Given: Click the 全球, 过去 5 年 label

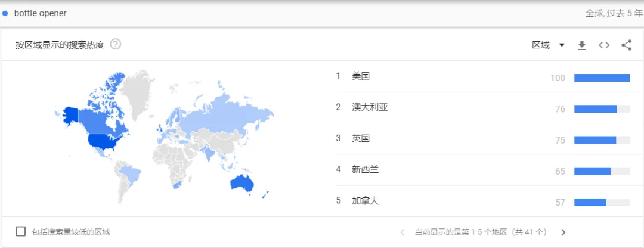Looking at the screenshot, I should pos(614,13).
